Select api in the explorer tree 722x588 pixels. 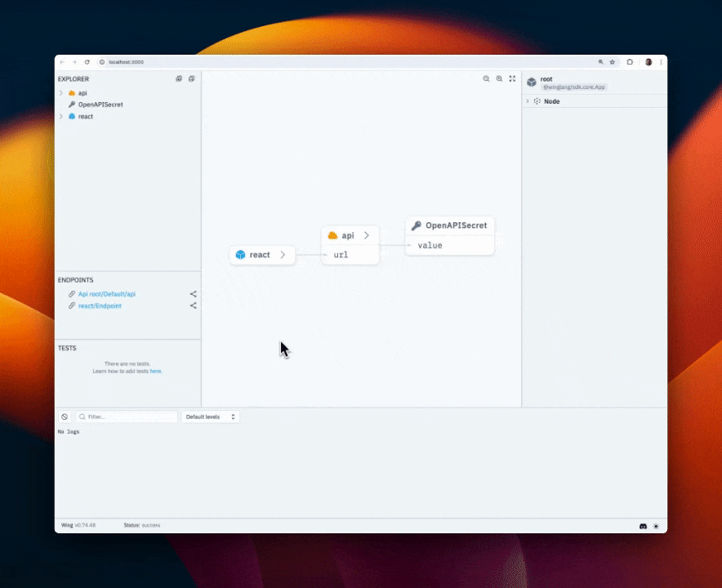coord(82,93)
